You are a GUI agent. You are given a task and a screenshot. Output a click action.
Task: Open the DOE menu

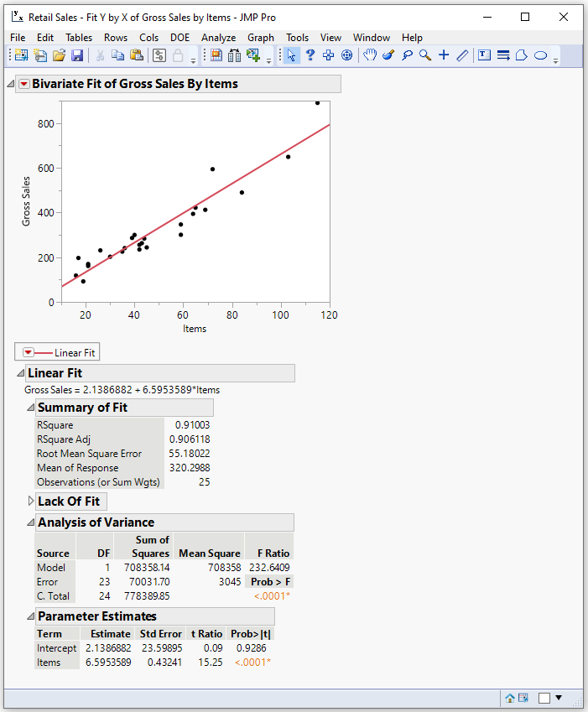point(180,37)
